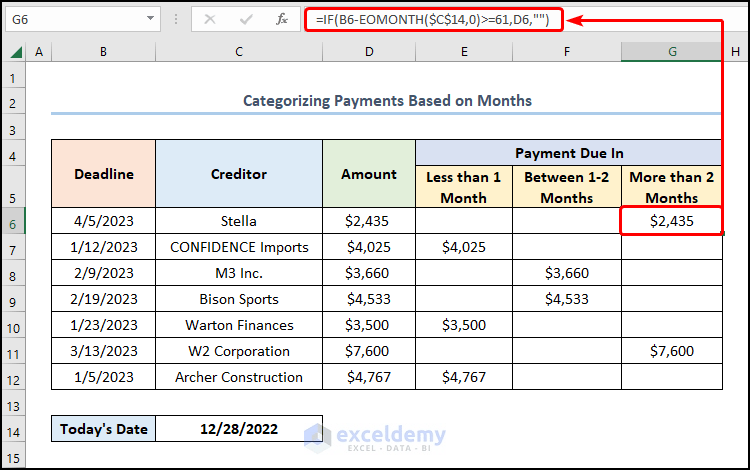Select 'W2 Corporation' creditor cell

pos(239,351)
